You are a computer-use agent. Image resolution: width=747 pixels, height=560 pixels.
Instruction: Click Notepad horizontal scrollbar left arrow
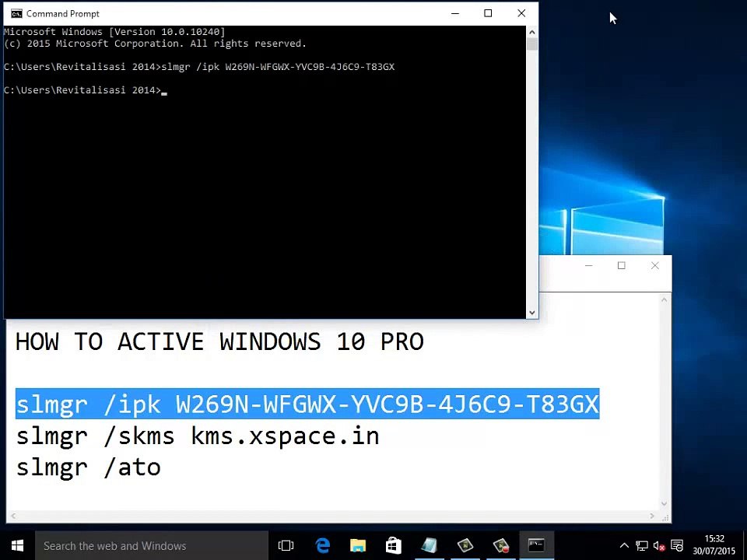pos(13,516)
